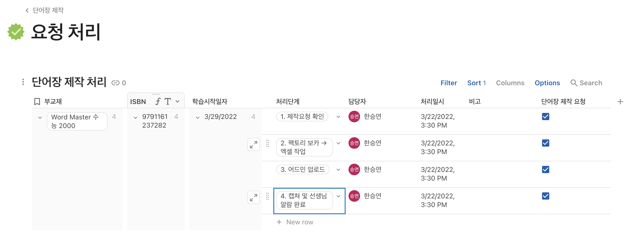Image resolution: width=644 pixels, height=234 pixels.
Task: Open the Columns menu
Action: click(x=510, y=83)
